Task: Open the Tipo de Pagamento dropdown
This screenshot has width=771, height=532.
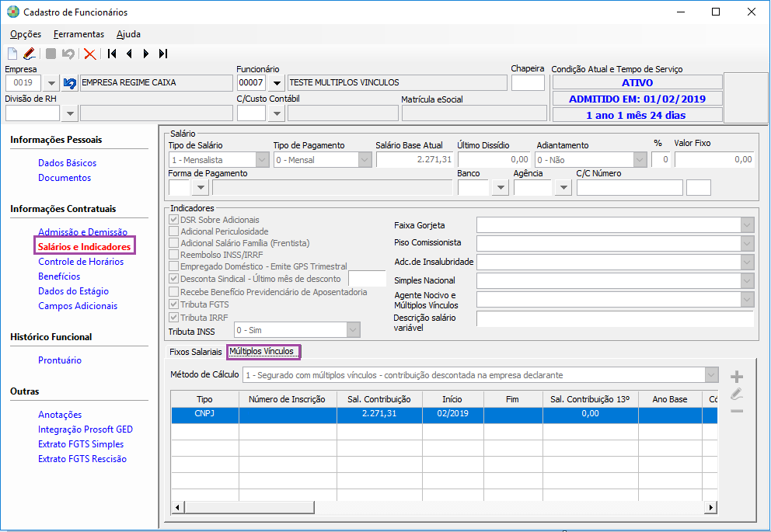Action: pyautogui.click(x=365, y=160)
